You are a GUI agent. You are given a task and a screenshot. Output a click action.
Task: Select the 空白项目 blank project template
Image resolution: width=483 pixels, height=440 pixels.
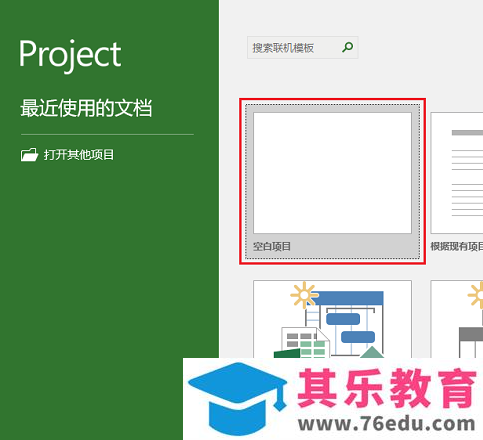[x=332, y=182]
